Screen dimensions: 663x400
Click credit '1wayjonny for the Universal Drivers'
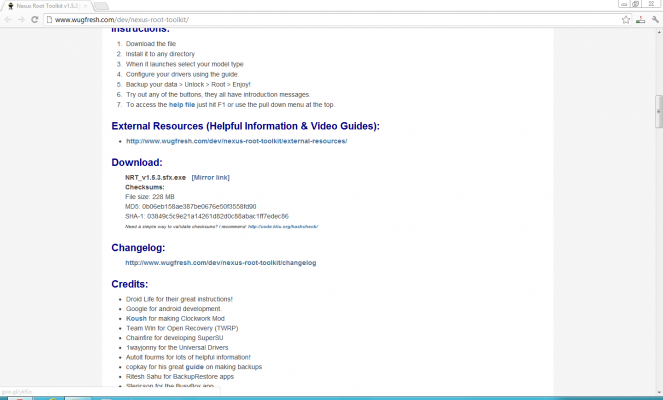pyautogui.click(x=177, y=348)
